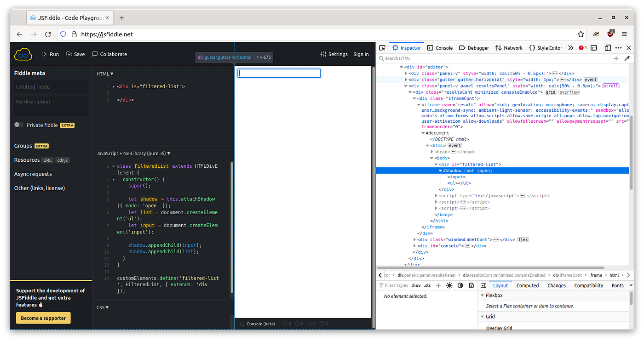Image resolution: width=644 pixels, height=341 pixels.
Task: Open more devtools tabs via chevron
Action: pyautogui.click(x=570, y=48)
